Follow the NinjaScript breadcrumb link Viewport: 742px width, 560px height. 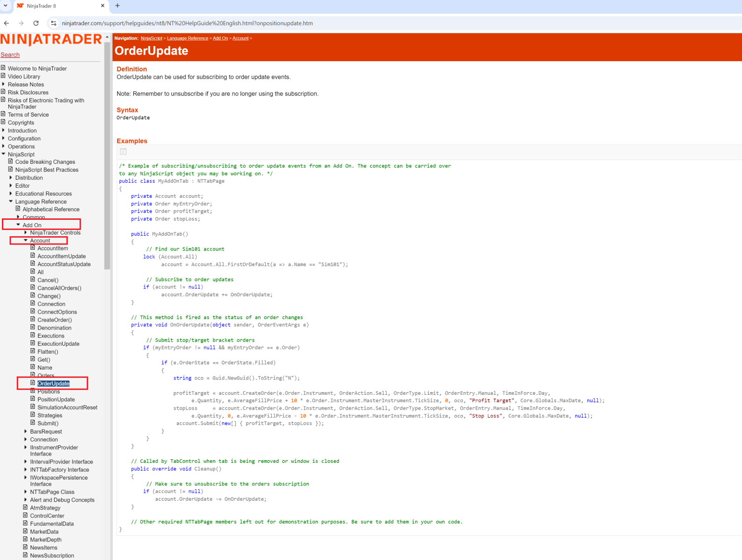coord(152,38)
